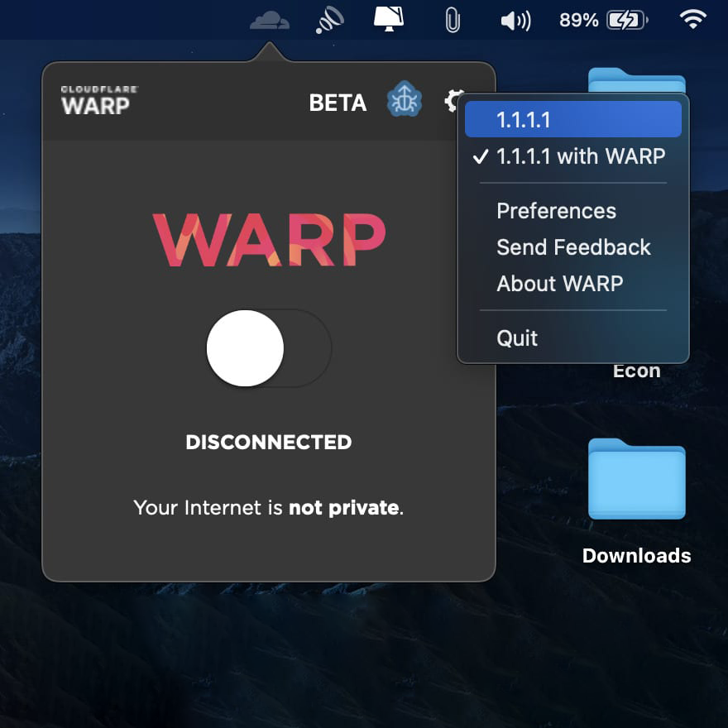
Task: Quit the WARP app from menu
Action: coord(573,338)
